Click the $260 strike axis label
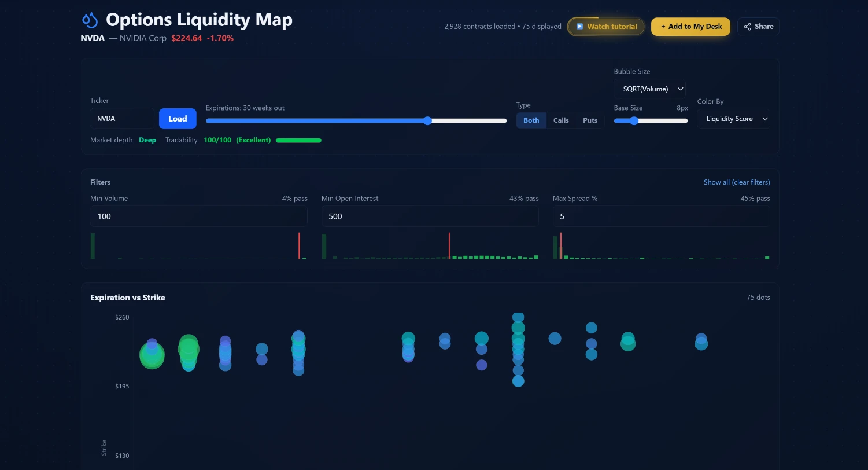The image size is (868, 470). [x=121, y=317]
